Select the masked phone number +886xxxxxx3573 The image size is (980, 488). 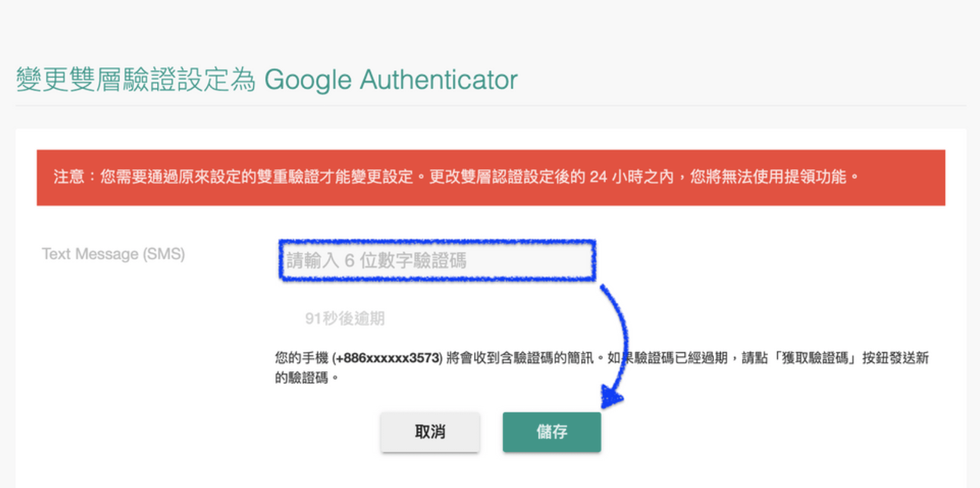pyautogui.click(x=388, y=358)
